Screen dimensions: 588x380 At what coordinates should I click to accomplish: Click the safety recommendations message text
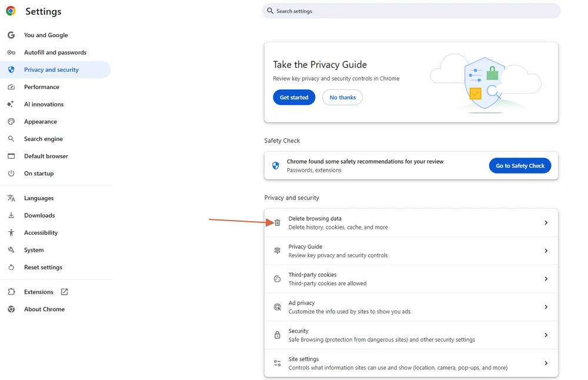[x=365, y=161]
